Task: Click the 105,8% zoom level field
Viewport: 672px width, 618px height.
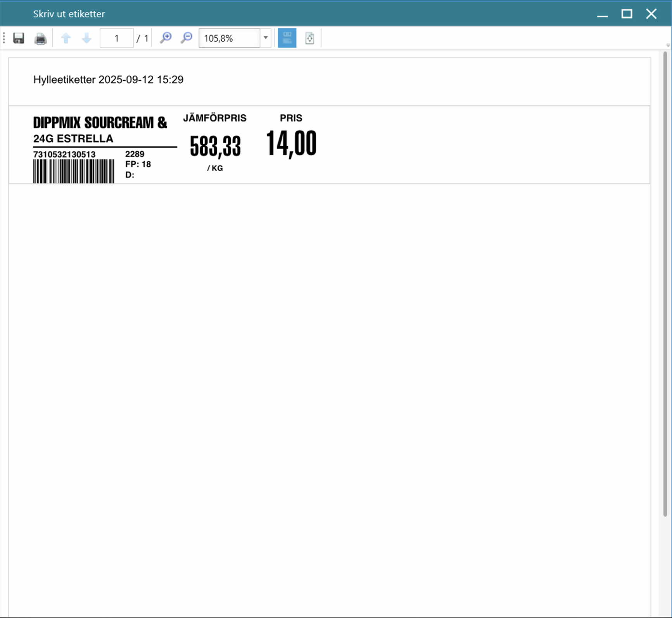Action: pyautogui.click(x=229, y=38)
